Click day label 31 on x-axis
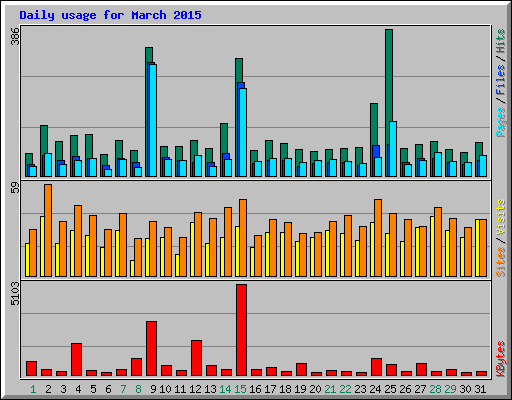The height and width of the screenshot is (400, 512). pos(480,389)
